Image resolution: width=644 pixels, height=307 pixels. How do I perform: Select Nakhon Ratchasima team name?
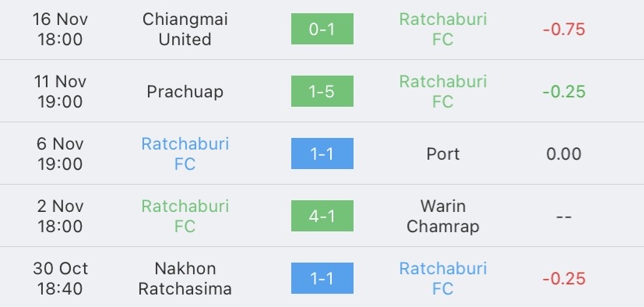click(x=185, y=278)
